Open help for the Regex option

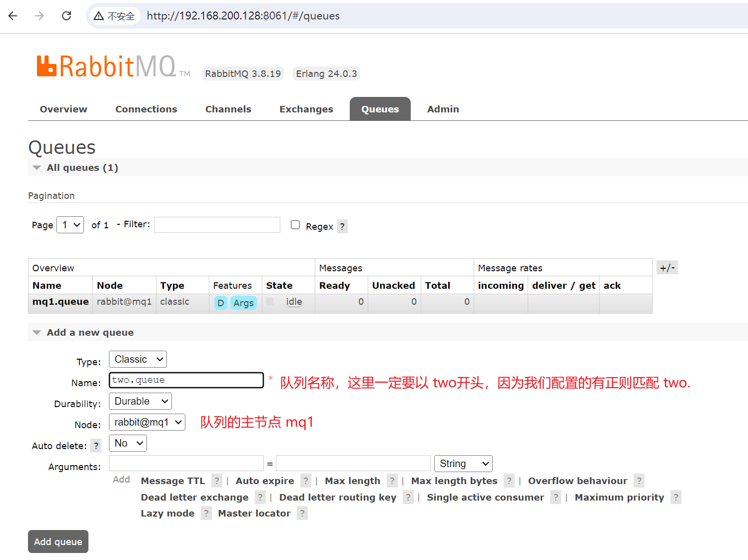click(x=342, y=226)
